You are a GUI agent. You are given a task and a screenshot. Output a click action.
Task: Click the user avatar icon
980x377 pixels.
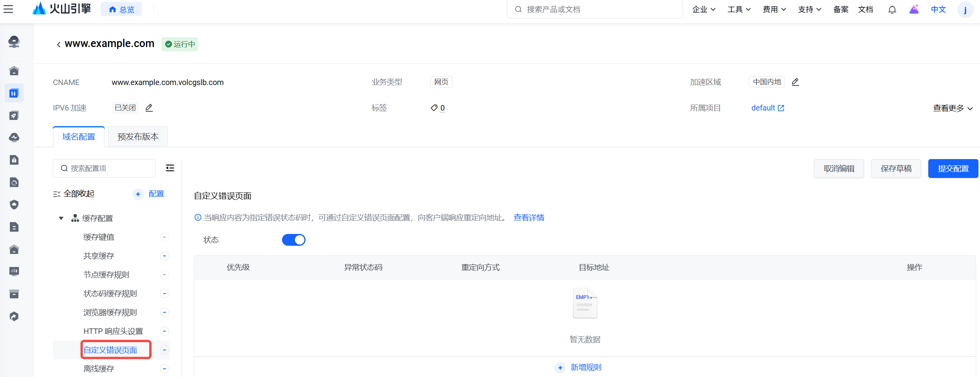(x=965, y=9)
